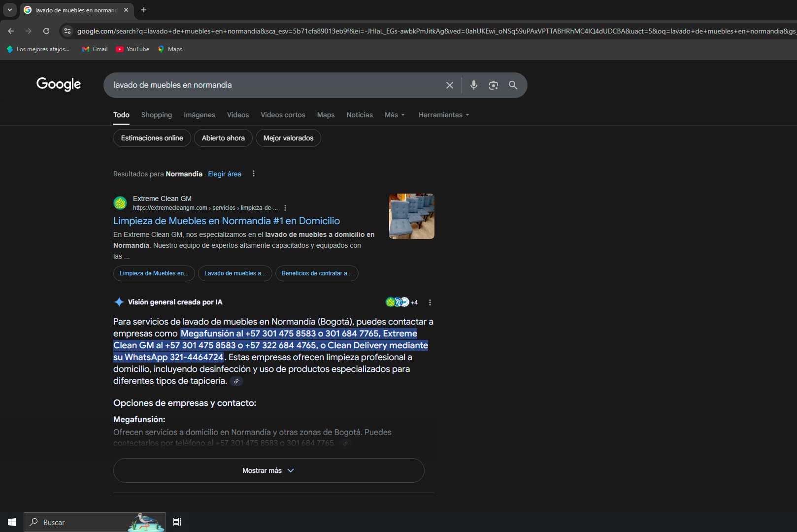The image size is (797, 532).
Task: Click the Megafunsión: heading
Action: click(x=139, y=419)
